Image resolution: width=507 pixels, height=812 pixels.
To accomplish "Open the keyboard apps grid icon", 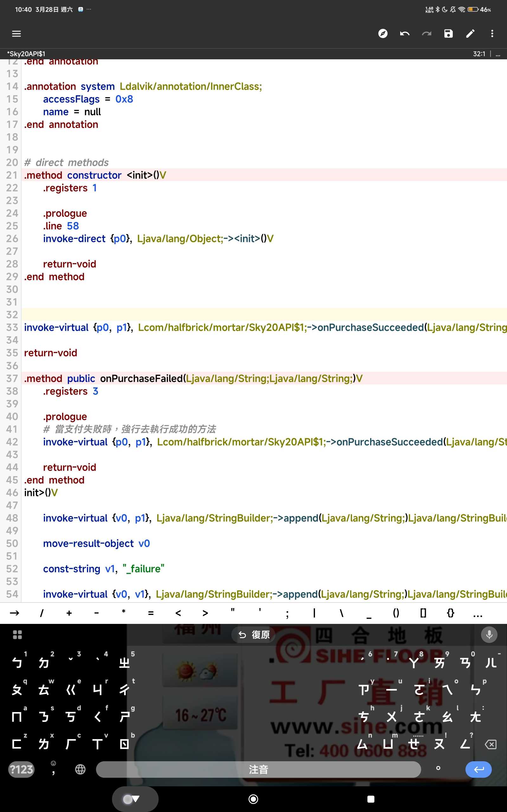I will tap(17, 634).
